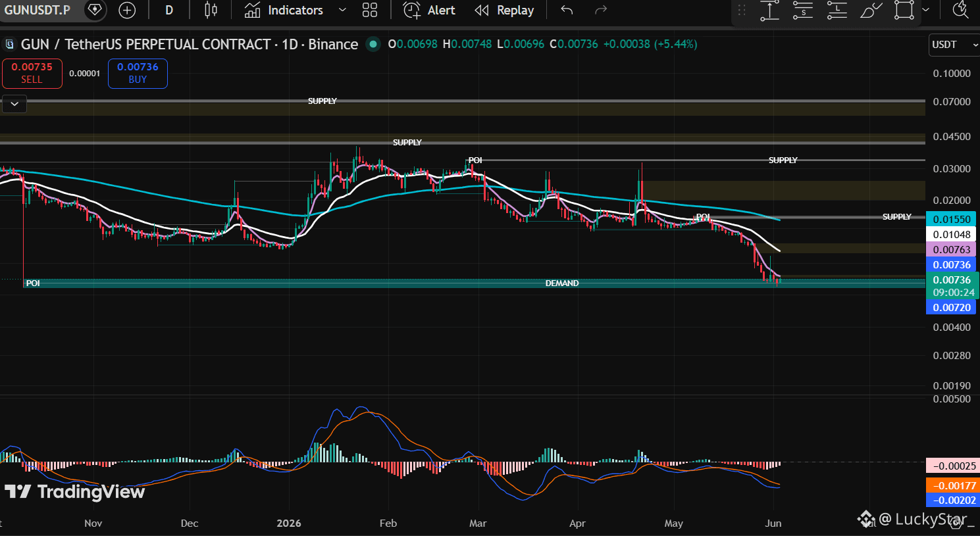The width and height of the screenshot is (980, 536).
Task: Expand the rectangle tool options chevron
Action: tap(925, 10)
